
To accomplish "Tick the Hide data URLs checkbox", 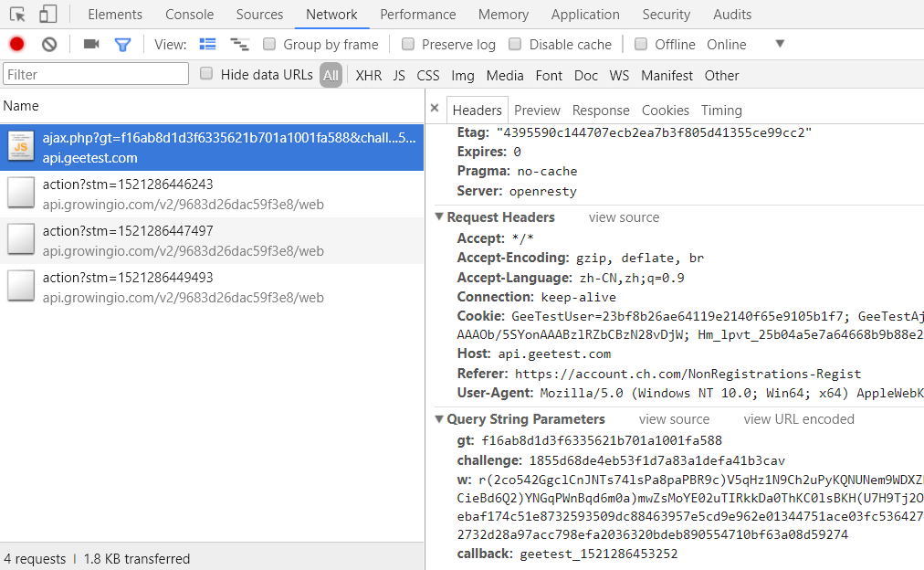I will coord(206,74).
